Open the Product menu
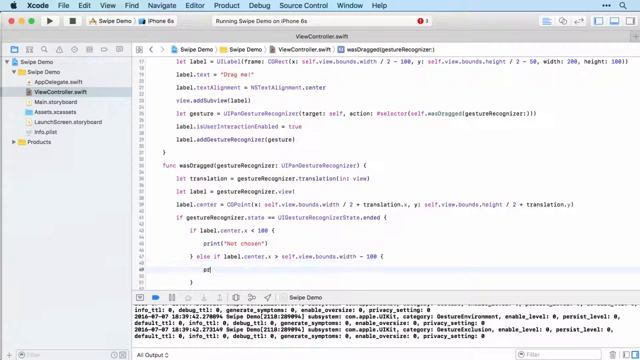Viewport: 640px width, 360px height. click(x=227, y=6)
